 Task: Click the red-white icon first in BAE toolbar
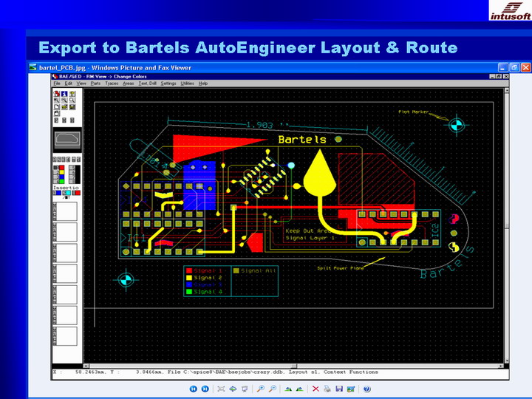tap(57, 94)
